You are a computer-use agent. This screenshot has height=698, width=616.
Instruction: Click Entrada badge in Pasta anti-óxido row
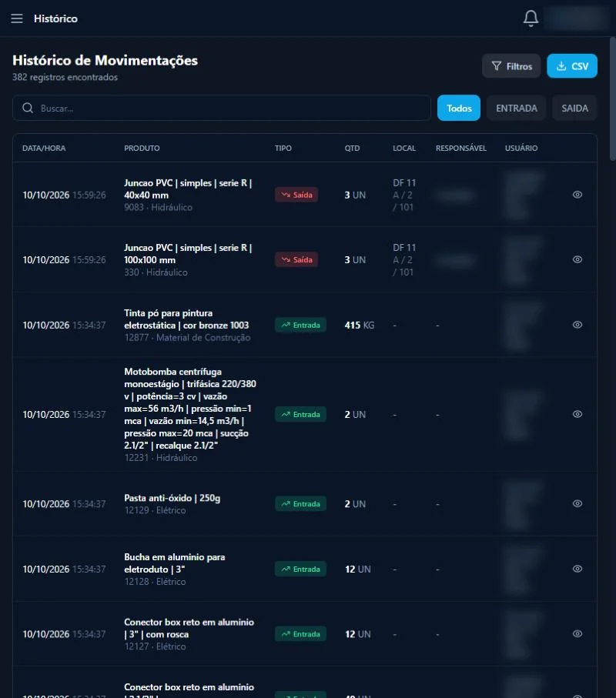(300, 504)
